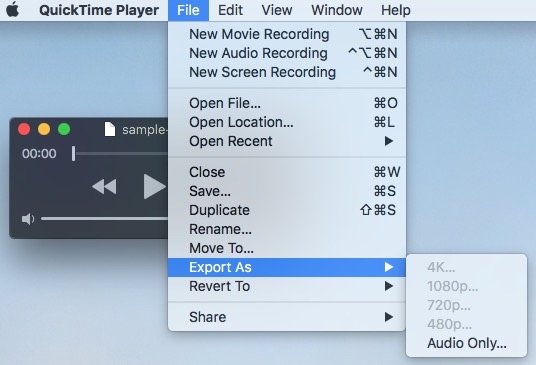
Task: Select Open Location… entry
Action: [287, 122]
